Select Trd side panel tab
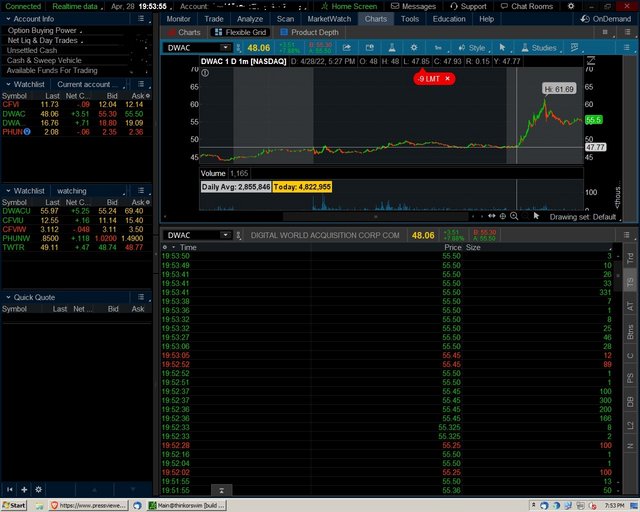Screen dimensions: 640x512 tap(630, 258)
